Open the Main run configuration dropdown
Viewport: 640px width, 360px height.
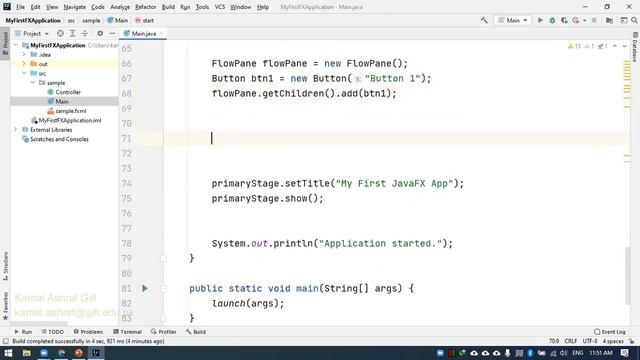pyautogui.click(x=513, y=20)
